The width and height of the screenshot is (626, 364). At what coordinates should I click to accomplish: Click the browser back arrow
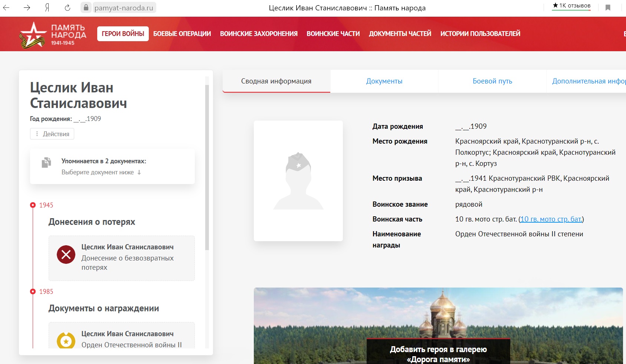coord(6,8)
